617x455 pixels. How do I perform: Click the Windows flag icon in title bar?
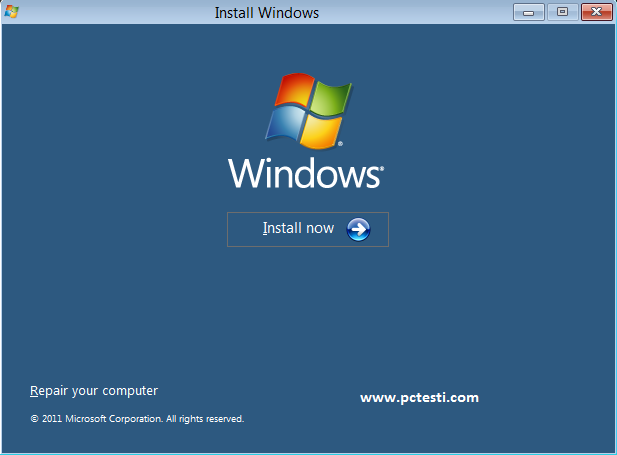point(11,12)
